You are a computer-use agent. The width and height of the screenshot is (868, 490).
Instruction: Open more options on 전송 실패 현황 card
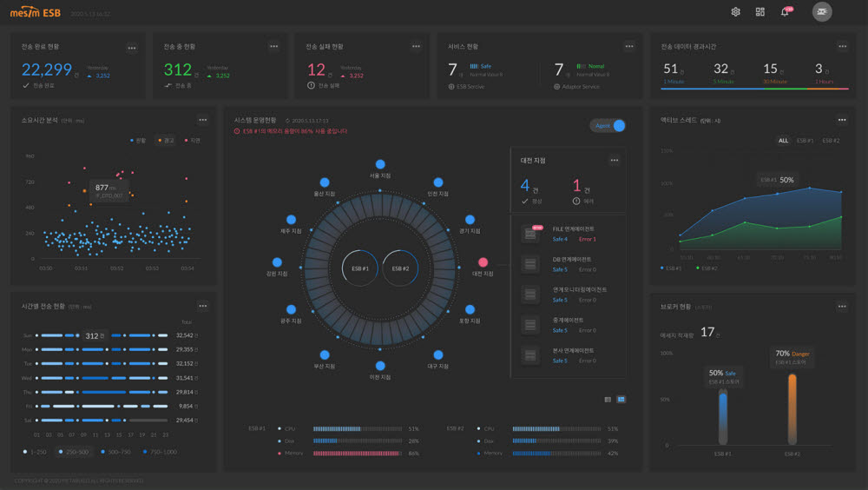(x=417, y=47)
